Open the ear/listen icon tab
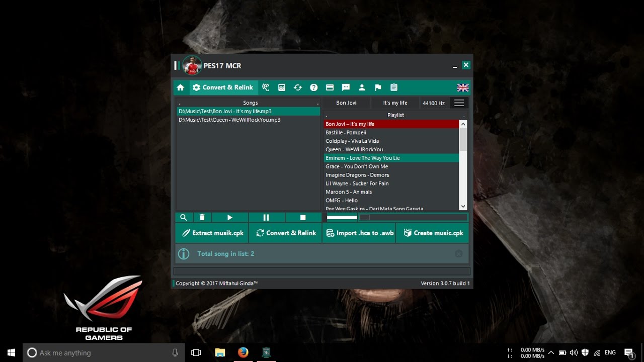The width and height of the screenshot is (644, 362). 266,87
